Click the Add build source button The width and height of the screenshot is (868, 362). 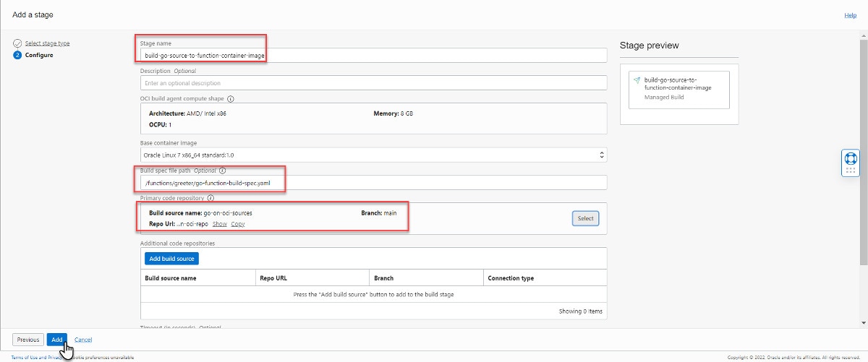pos(171,259)
